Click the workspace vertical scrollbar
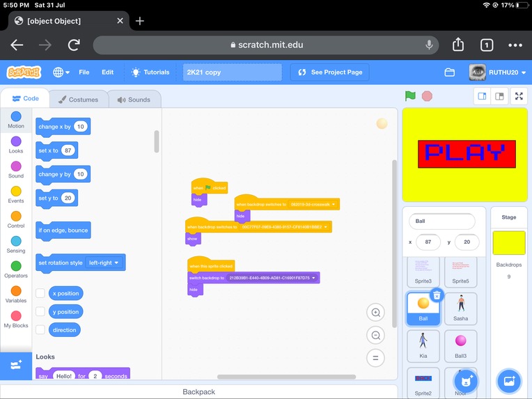 [395, 244]
